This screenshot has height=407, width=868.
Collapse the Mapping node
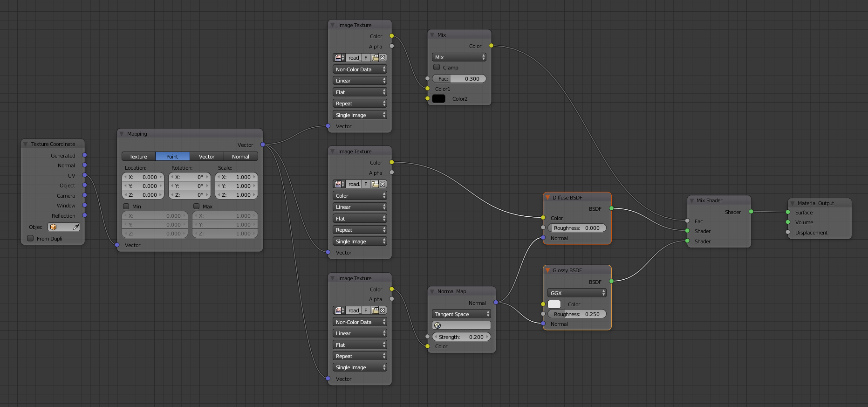122,134
